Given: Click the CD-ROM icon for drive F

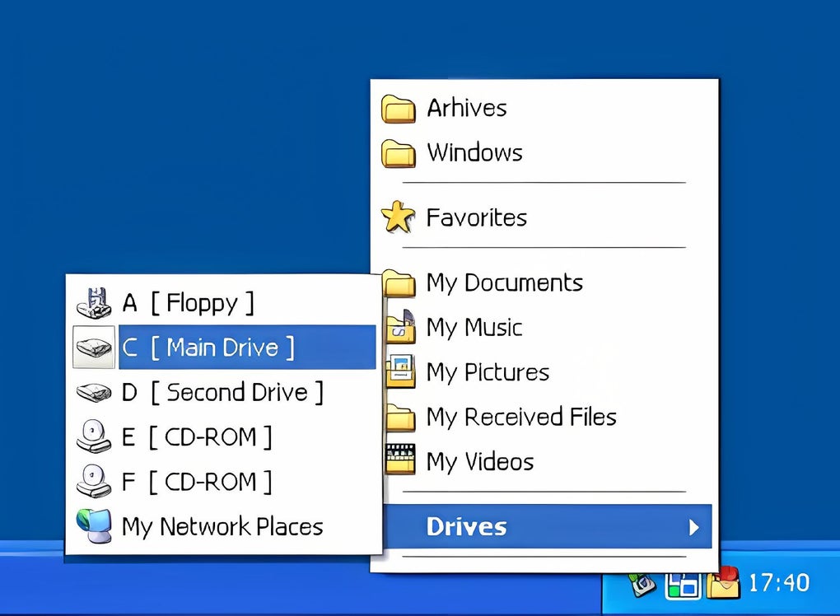Looking at the screenshot, I should point(93,481).
